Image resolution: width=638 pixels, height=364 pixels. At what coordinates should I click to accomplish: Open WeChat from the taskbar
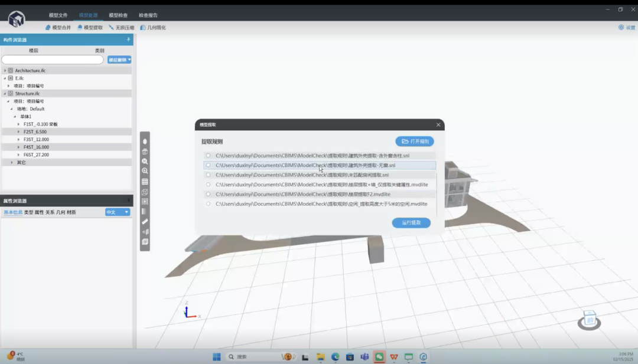(x=379, y=357)
